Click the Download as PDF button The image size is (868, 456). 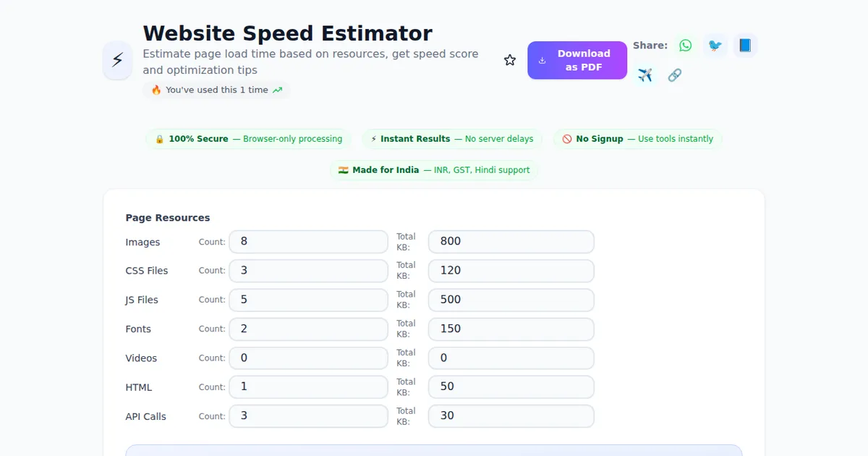[x=576, y=60]
